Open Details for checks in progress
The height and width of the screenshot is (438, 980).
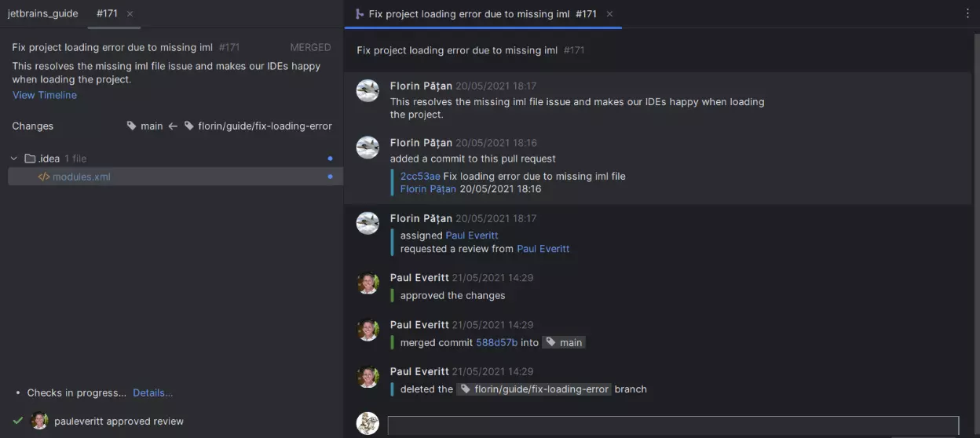coord(152,392)
